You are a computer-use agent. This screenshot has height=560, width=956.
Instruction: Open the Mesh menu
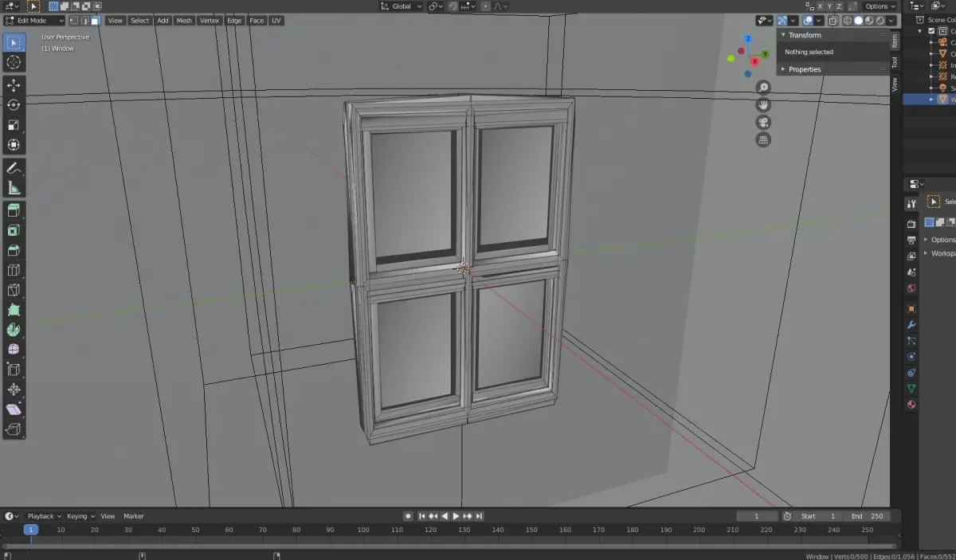[184, 21]
